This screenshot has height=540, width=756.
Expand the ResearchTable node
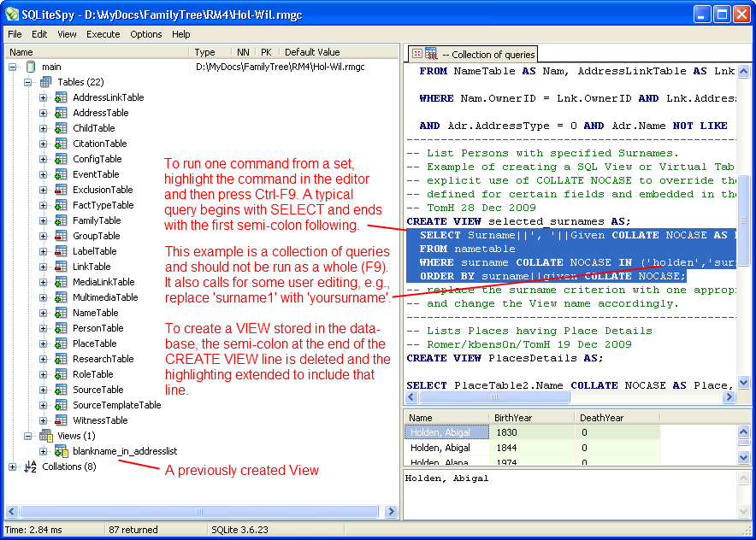[x=44, y=360]
